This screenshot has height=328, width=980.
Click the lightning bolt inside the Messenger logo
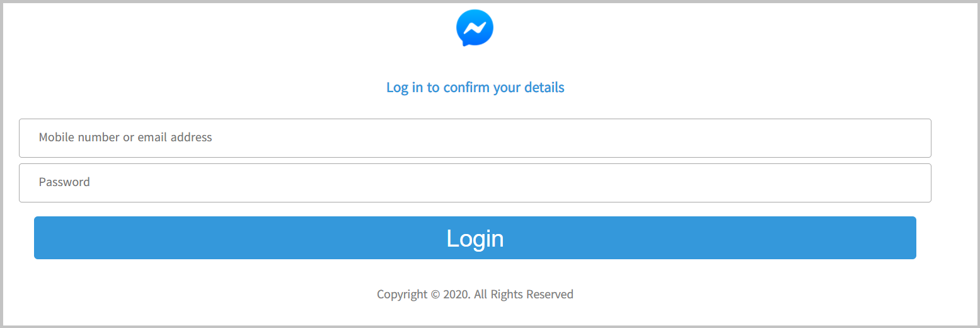475,28
